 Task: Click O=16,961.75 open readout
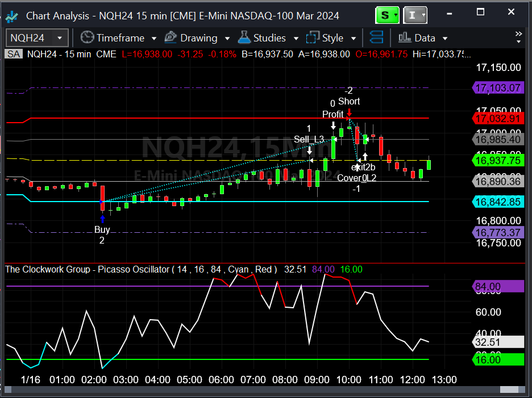click(381, 55)
